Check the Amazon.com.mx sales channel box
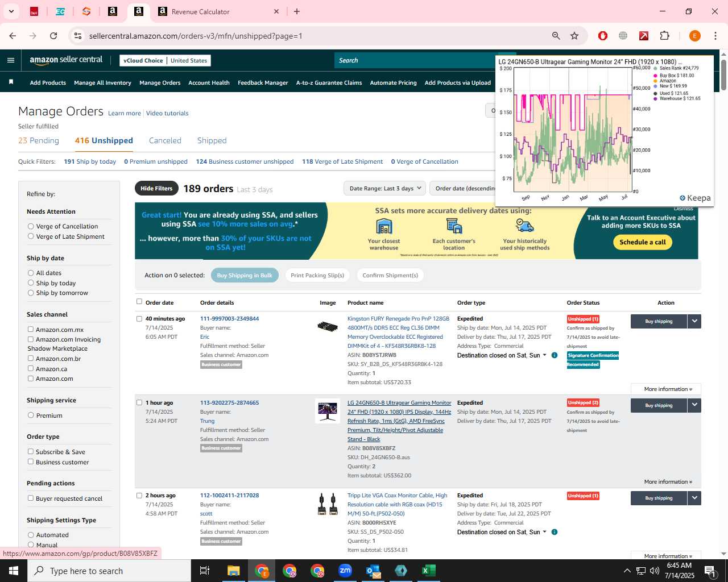Viewport: 728px width, 582px height. pyautogui.click(x=31, y=329)
